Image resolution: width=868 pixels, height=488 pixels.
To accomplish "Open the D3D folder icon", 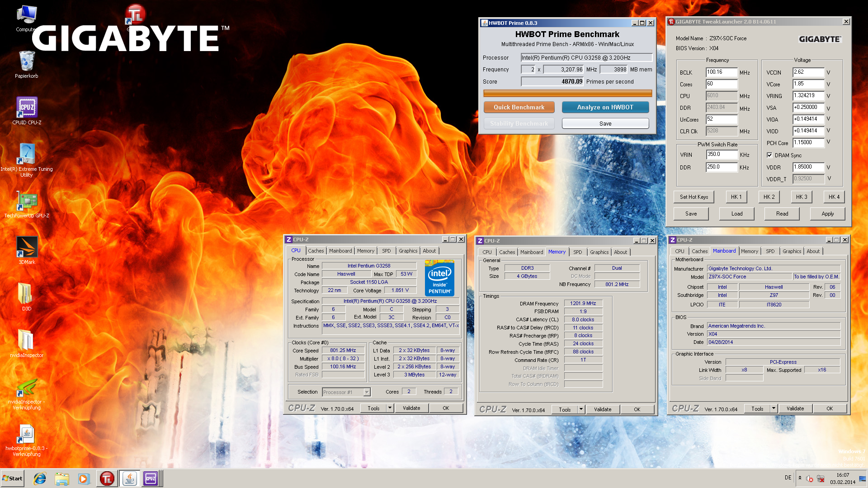I will pos(26,297).
